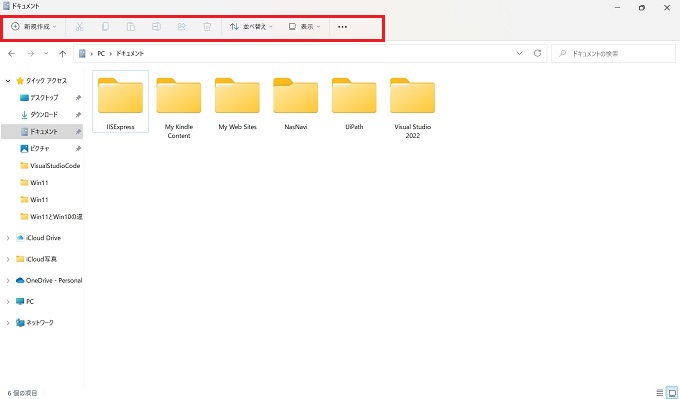
Task: Expand the iCloud Drive node
Action: [8, 238]
